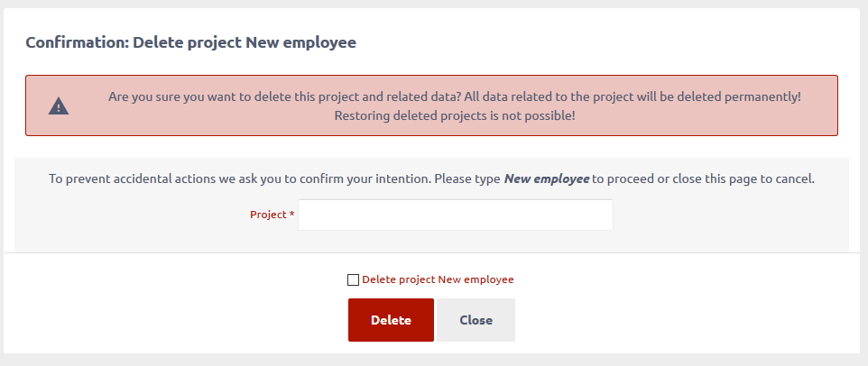Focus the Project name input field
This screenshot has height=366, width=868.
[x=456, y=215]
